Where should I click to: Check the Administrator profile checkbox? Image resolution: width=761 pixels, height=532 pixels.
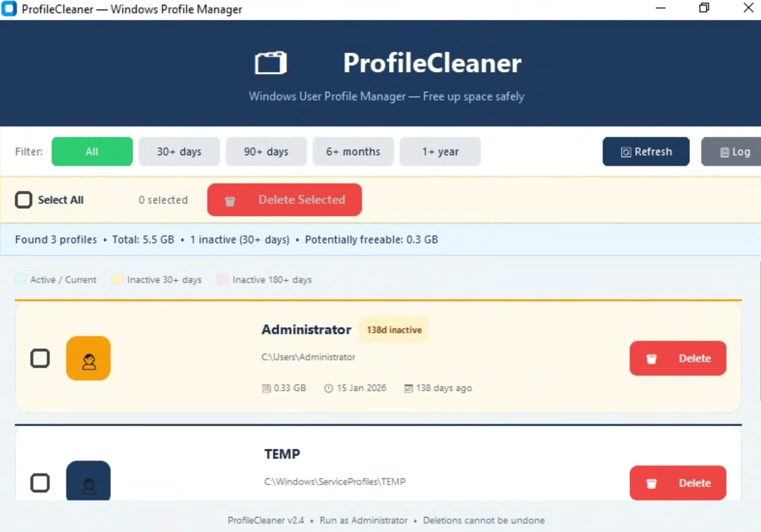coord(40,358)
